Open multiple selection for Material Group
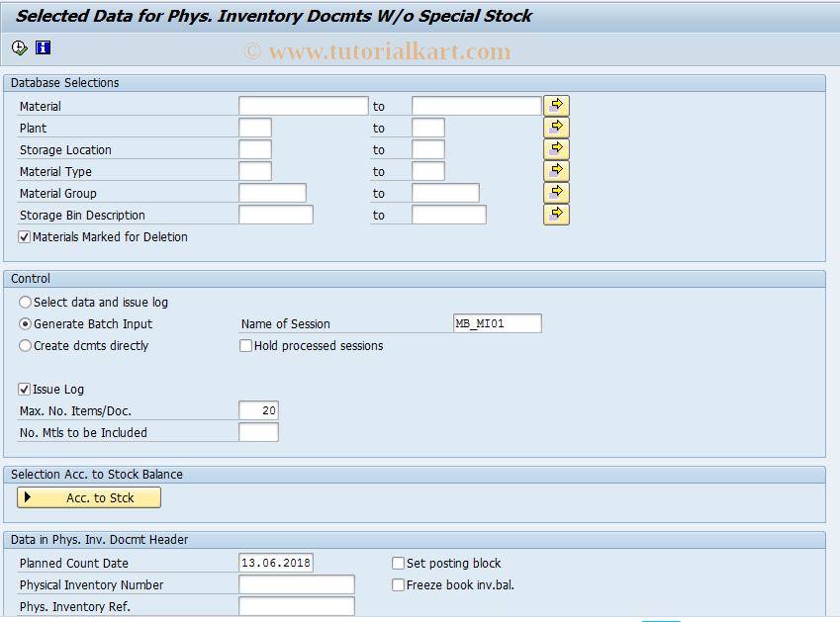The image size is (840, 622). click(557, 193)
